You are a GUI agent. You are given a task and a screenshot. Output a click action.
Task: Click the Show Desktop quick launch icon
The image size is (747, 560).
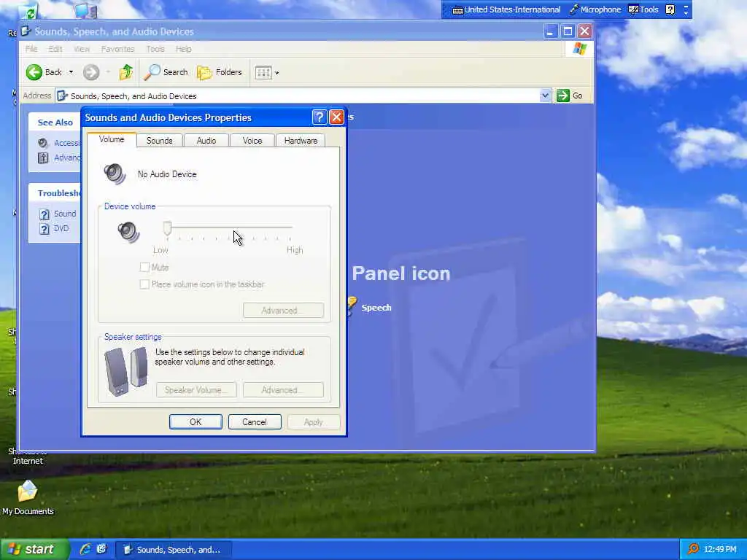point(101,549)
